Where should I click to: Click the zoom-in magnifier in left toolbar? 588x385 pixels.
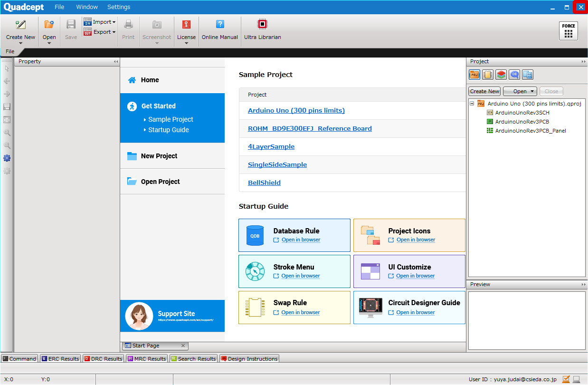click(7, 133)
